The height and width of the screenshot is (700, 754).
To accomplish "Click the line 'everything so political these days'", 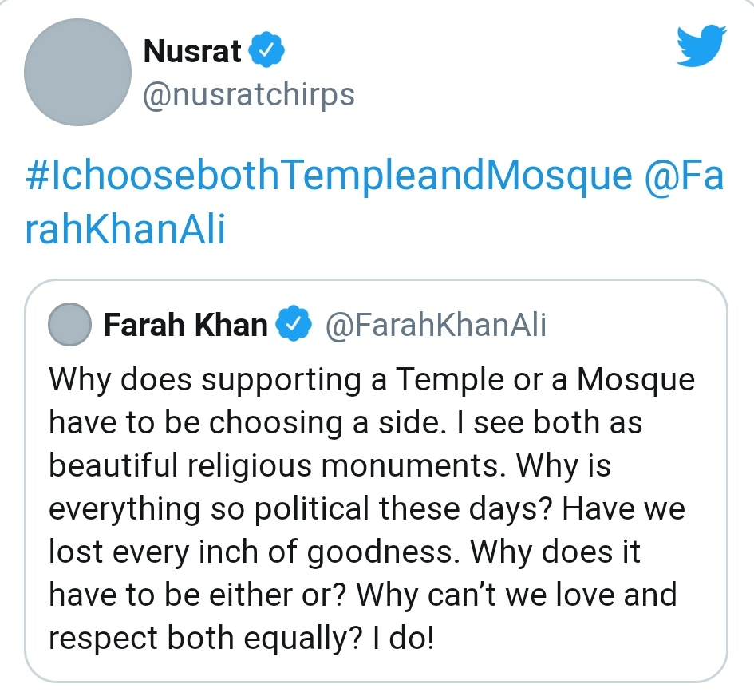I will pos(367,509).
